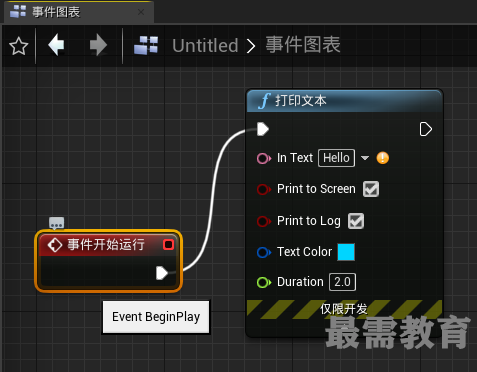Close the 事件图表 tab
This screenshot has height=372, width=477.
pyautogui.click(x=141, y=12)
